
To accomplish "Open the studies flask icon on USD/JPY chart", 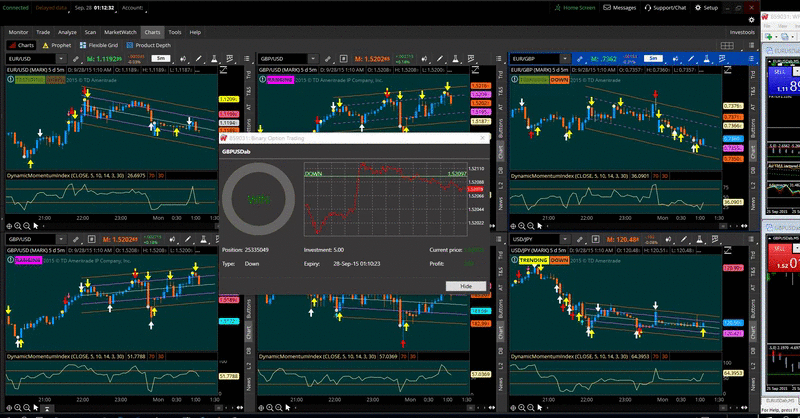I will 699,239.
